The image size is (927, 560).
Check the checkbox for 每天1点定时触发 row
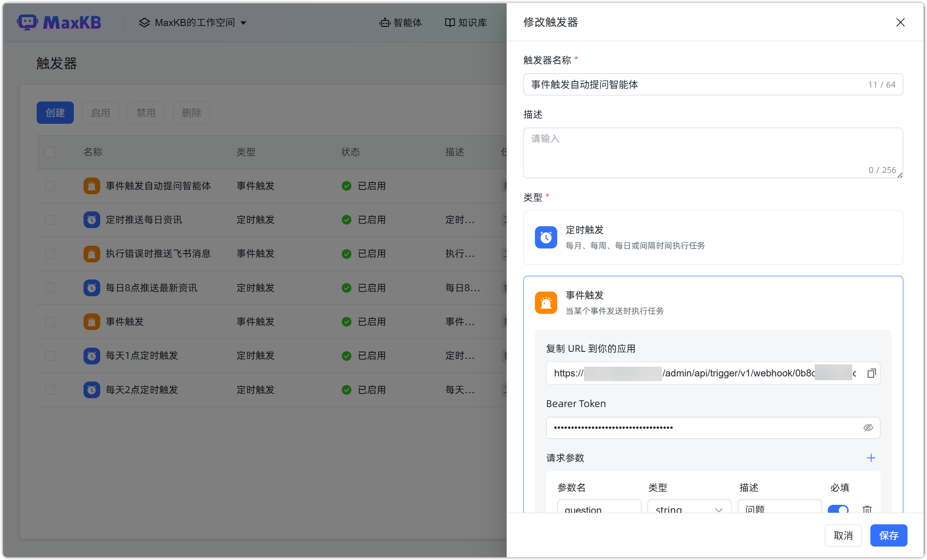click(50, 356)
